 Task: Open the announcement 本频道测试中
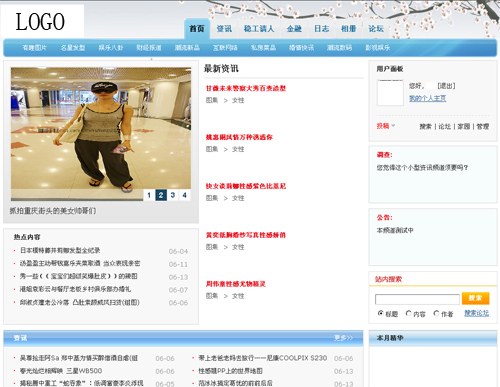point(395,230)
